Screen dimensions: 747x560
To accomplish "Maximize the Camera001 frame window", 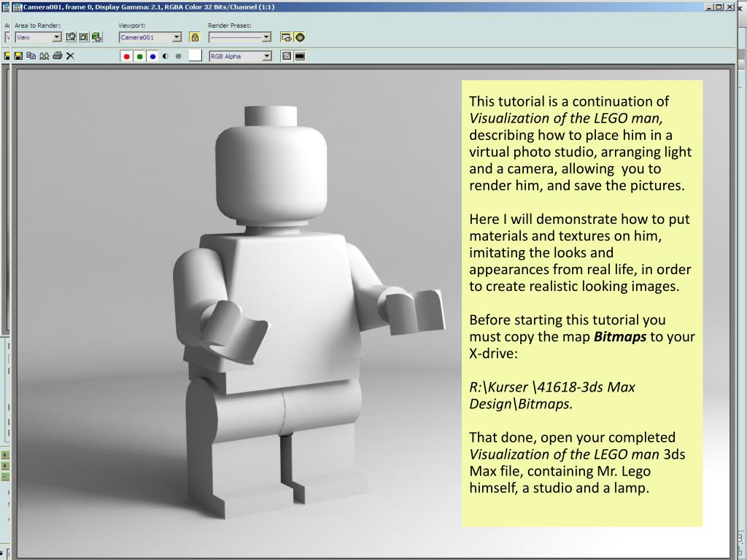I will click(x=719, y=7).
